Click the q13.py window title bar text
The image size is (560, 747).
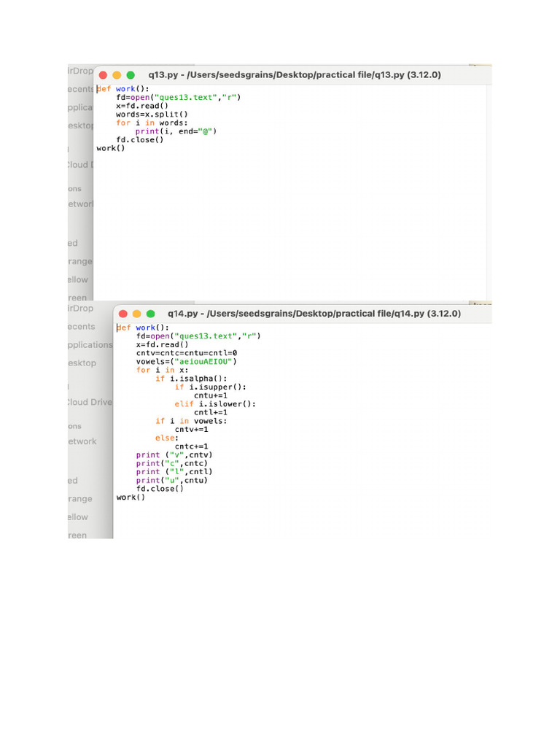[294, 75]
